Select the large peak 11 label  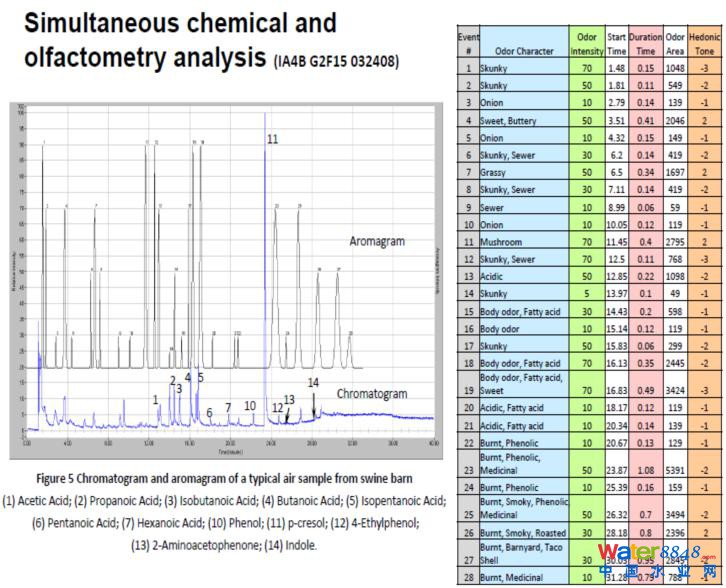point(271,139)
